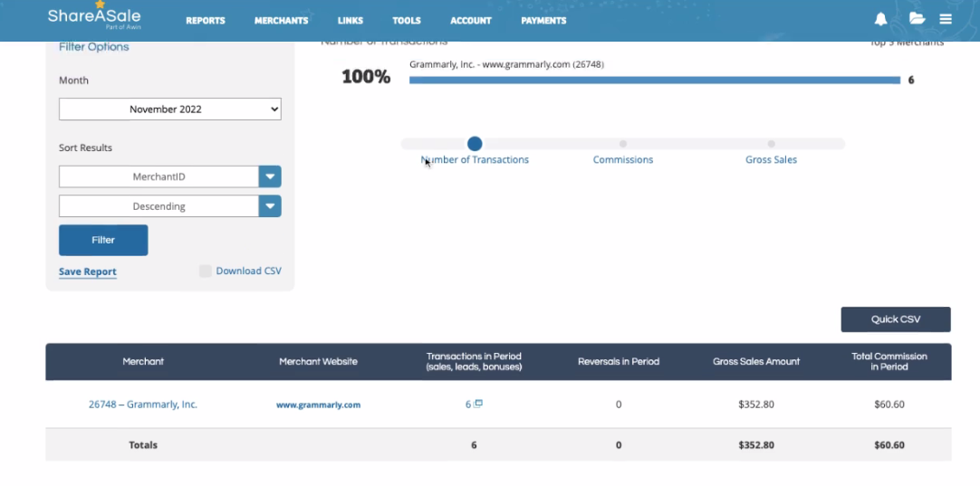Click the Merchant column header
980x486 pixels.
(x=143, y=362)
